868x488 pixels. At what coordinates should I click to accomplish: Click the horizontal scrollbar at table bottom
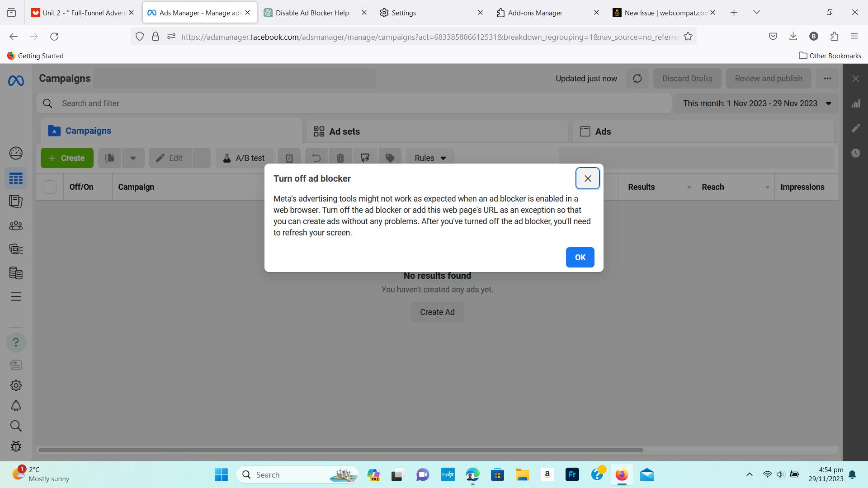coord(341,450)
